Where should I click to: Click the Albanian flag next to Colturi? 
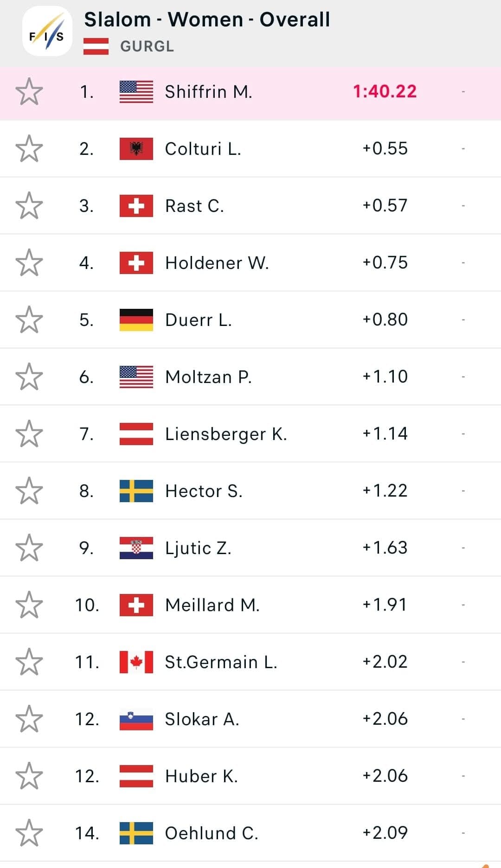[136, 149]
